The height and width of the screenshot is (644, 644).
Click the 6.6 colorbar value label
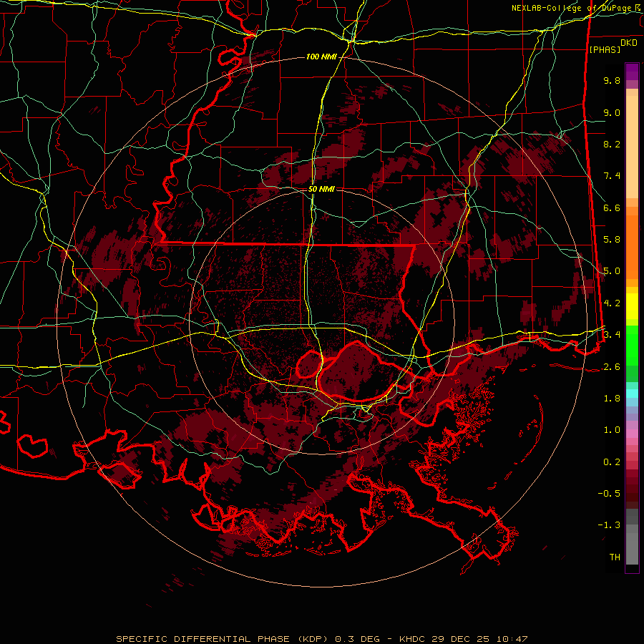(x=612, y=208)
